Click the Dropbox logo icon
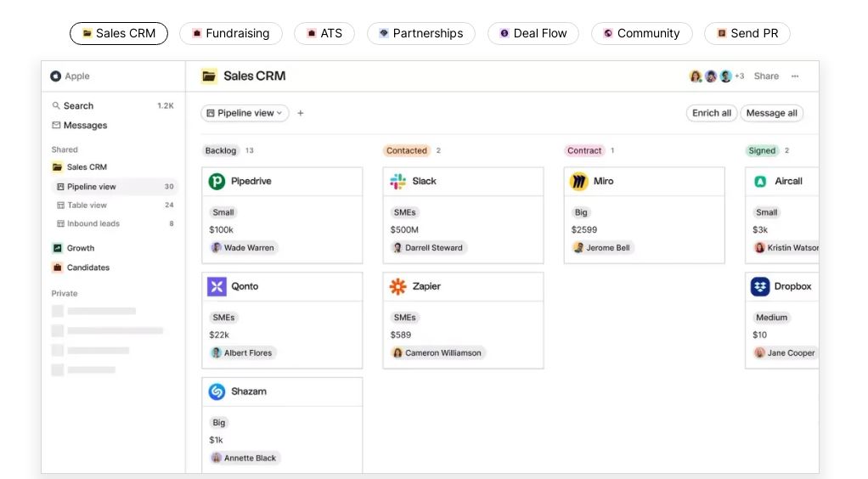This screenshot has height=479, width=868. [x=760, y=286]
